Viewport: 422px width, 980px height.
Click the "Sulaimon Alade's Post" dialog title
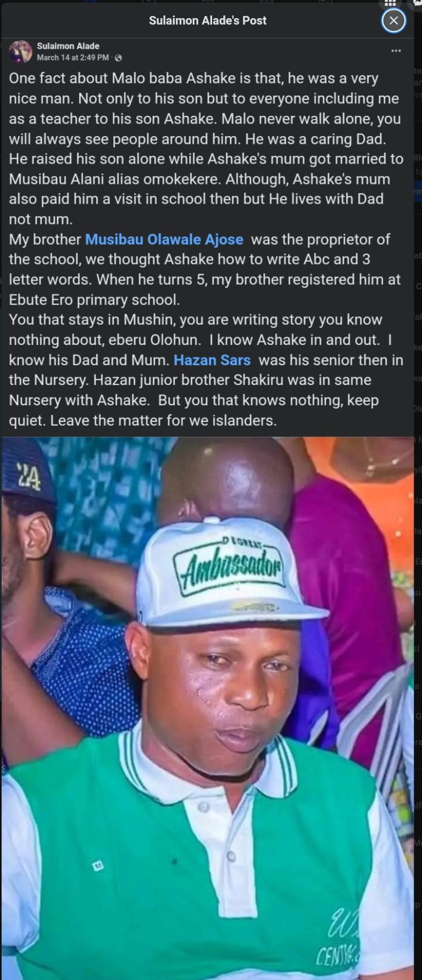pyautogui.click(x=208, y=21)
